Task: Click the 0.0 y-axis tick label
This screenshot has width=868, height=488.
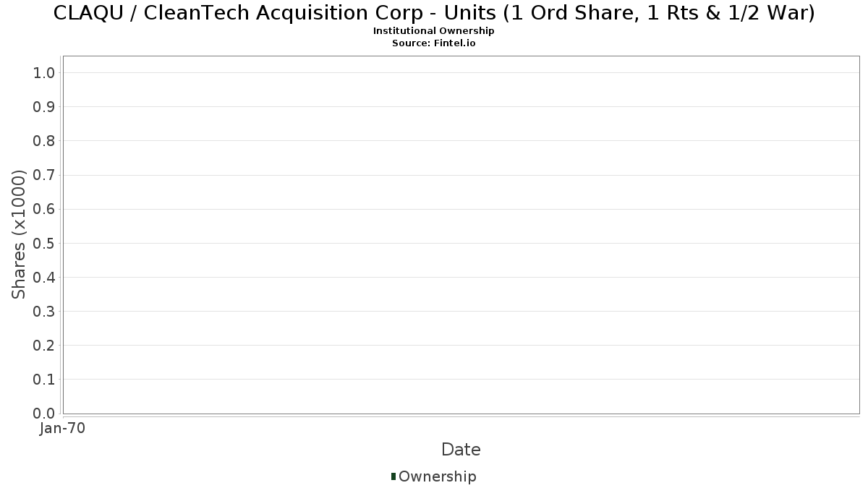Action: click(x=44, y=414)
